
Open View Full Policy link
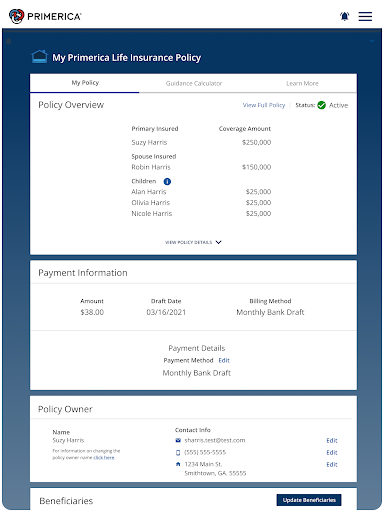(264, 105)
